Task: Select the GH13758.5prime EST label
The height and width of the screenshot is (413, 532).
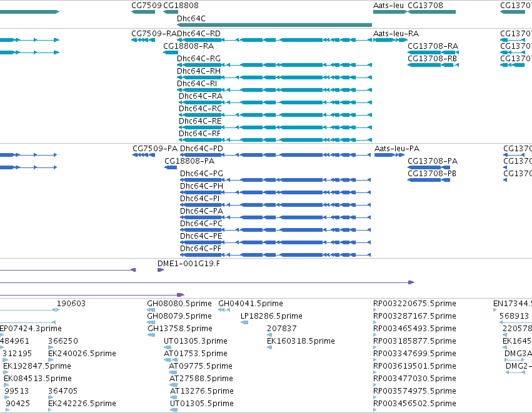Action: point(180,329)
